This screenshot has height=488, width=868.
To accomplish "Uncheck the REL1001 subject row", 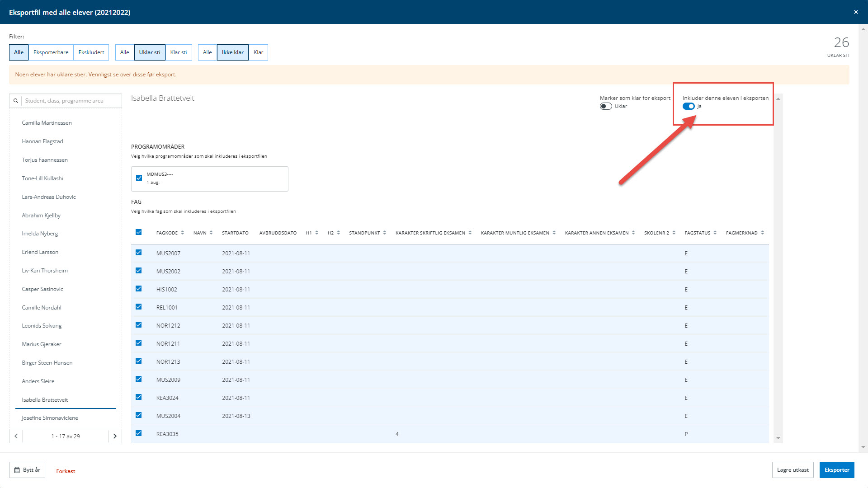I will point(139,307).
